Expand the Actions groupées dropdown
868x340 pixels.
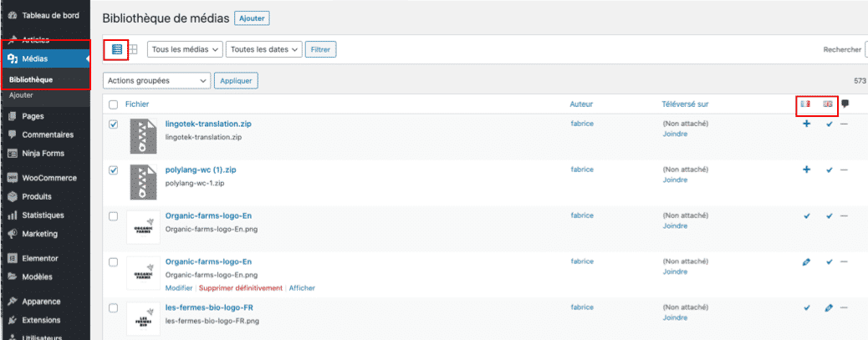(156, 81)
